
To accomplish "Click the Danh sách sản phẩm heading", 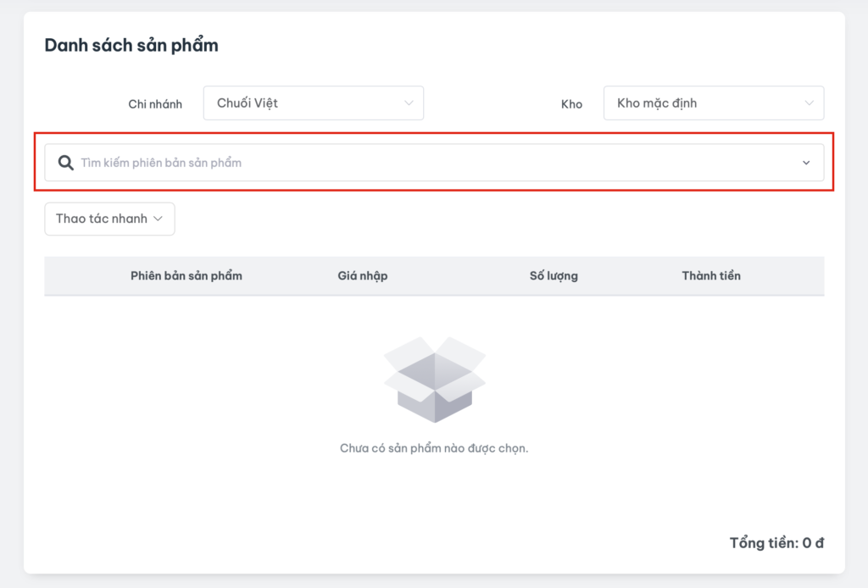I will pos(131,46).
